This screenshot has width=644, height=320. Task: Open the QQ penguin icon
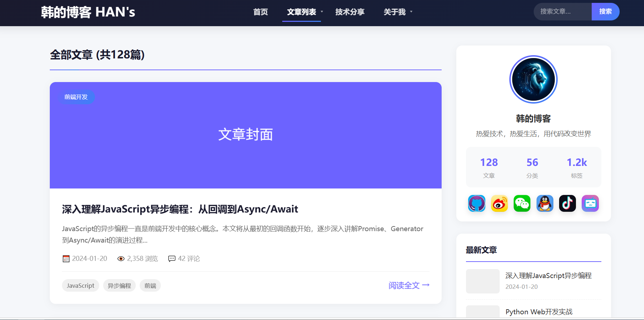(545, 204)
